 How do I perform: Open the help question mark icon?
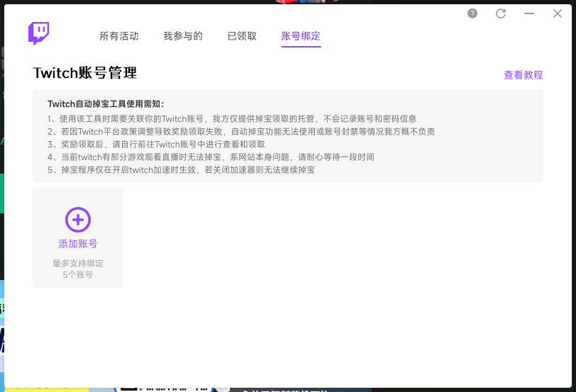click(472, 13)
